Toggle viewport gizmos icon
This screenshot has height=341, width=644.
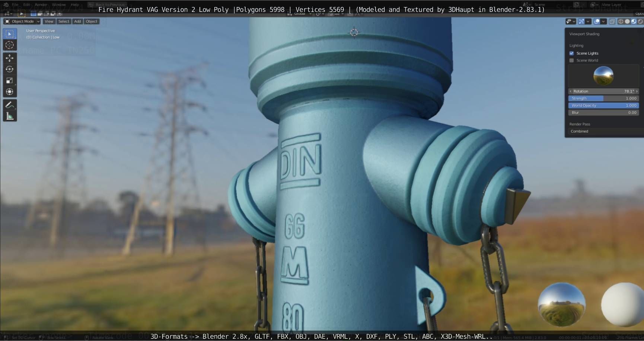click(x=581, y=22)
